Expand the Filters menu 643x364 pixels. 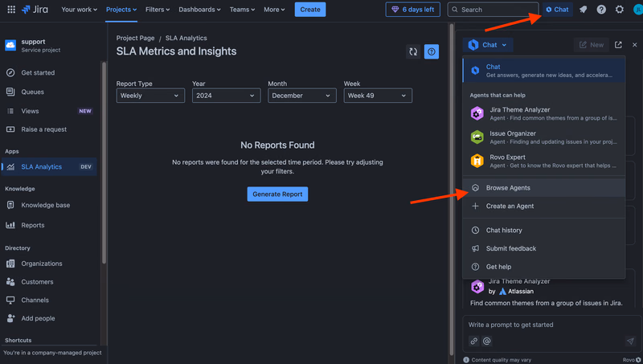pos(158,10)
